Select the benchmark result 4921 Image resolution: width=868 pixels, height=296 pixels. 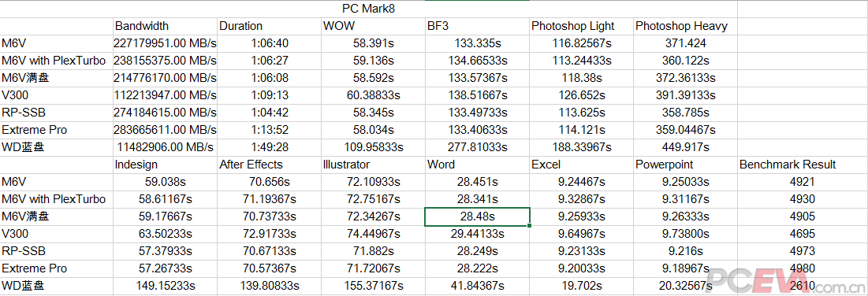pos(803,182)
